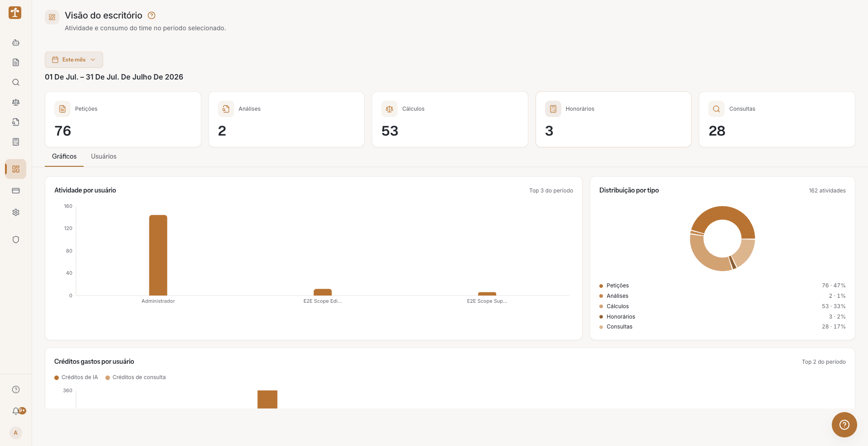868x446 pixels.
Task: Open the Análises 2 stat card
Action: click(286, 119)
